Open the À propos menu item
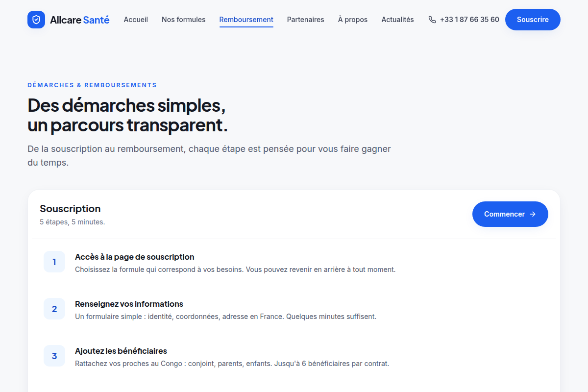This screenshot has width=588, height=392. coord(353,20)
